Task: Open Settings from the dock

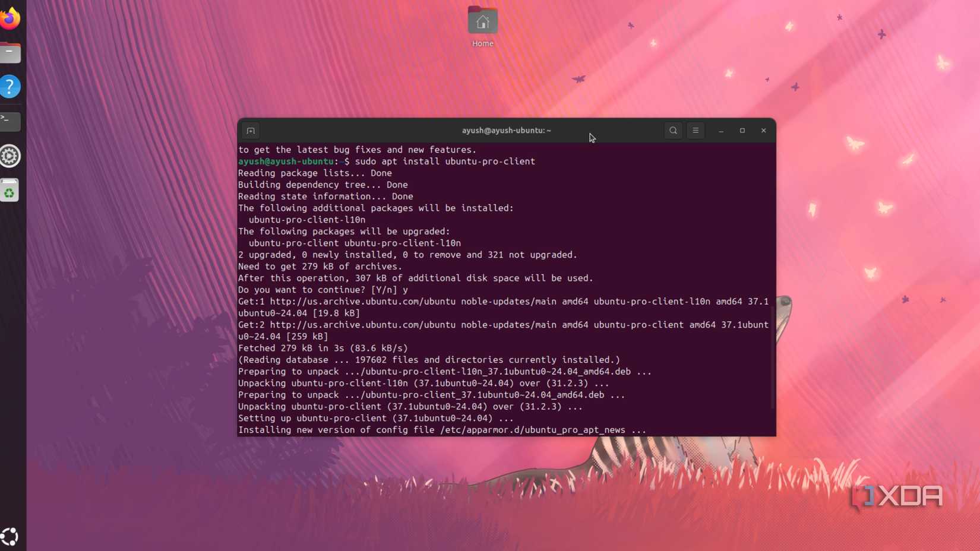Action: point(10,156)
